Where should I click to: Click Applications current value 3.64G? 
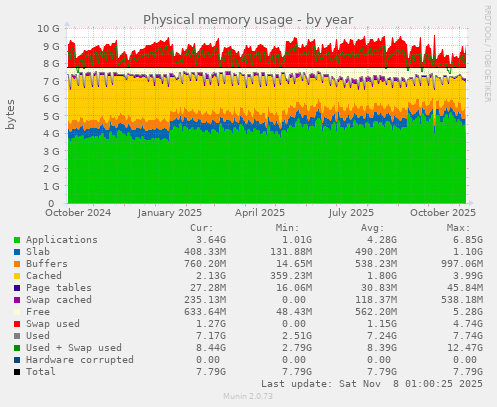coord(211,240)
